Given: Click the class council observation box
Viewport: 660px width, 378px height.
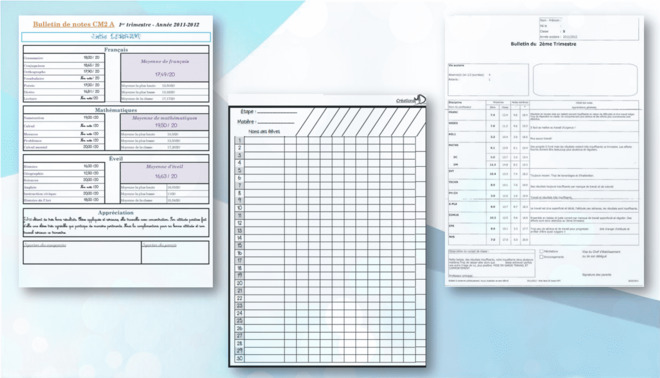Looking at the screenshot, I should coord(491,264).
